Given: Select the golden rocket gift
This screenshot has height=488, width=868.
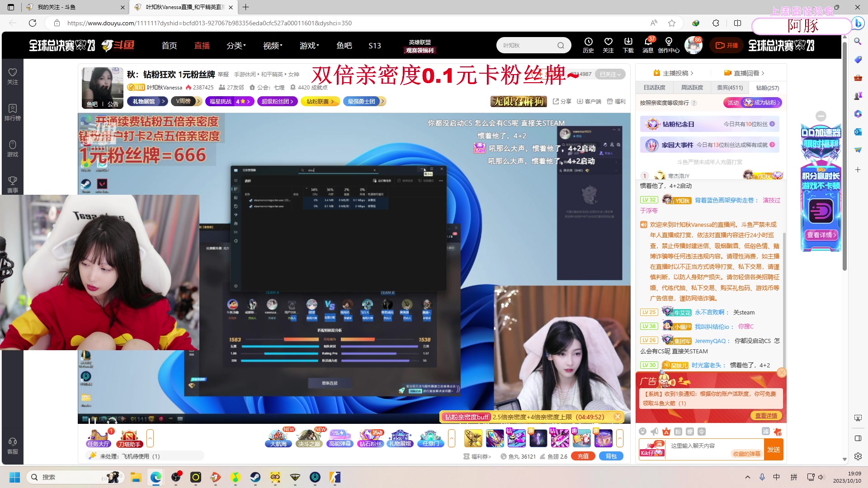Looking at the screenshot, I should point(473,438).
